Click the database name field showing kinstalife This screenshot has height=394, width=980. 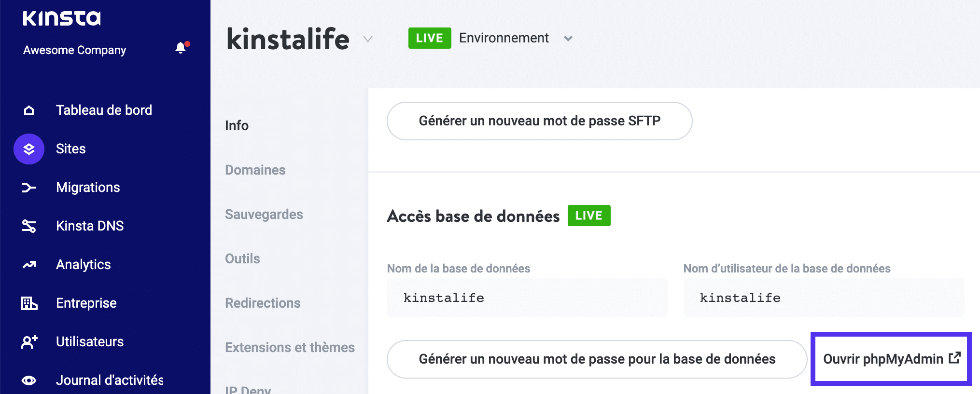[527, 298]
